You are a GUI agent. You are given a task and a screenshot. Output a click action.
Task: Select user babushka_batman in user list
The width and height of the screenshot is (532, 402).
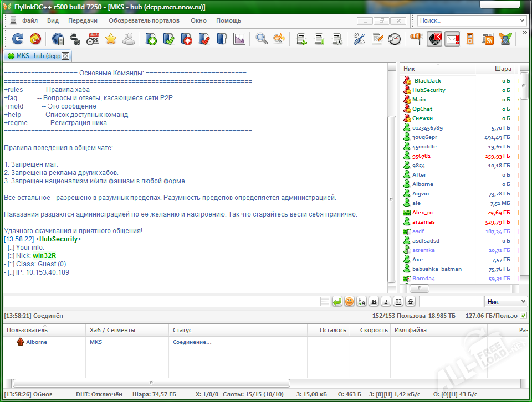tap(437, 269)
